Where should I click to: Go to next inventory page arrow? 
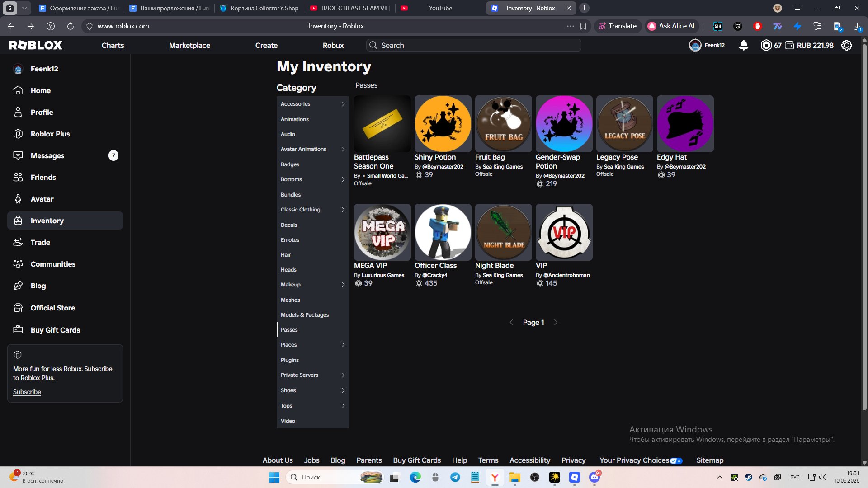click(x=556, y=322)
